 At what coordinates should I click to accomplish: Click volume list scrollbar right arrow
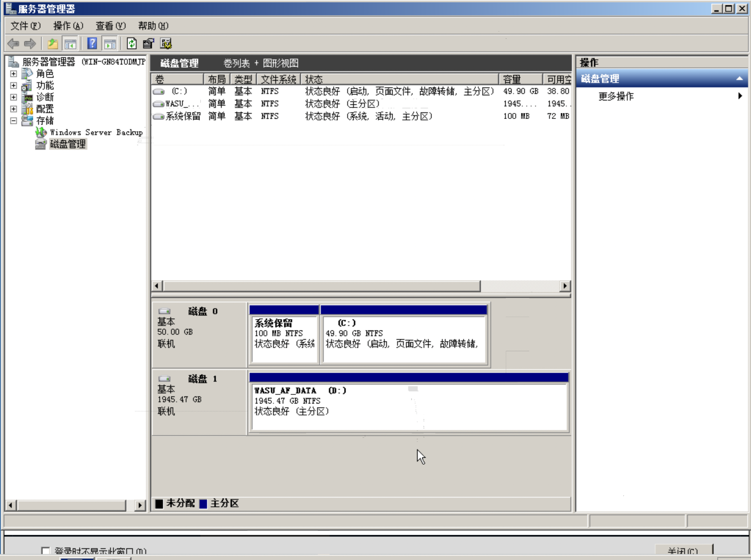[565, 286]
